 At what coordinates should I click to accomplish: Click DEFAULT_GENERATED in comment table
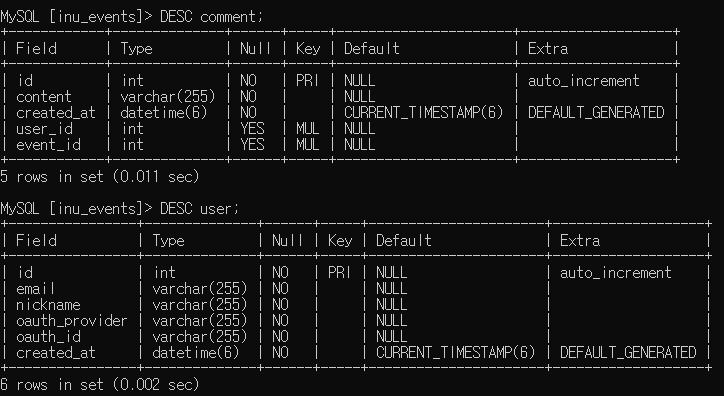tap(596, 113)
